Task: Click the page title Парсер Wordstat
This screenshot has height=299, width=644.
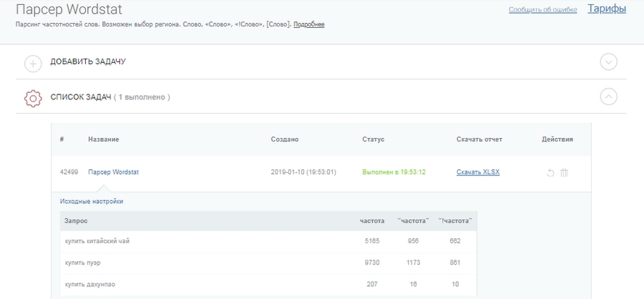Action: [x=69, y=9]
